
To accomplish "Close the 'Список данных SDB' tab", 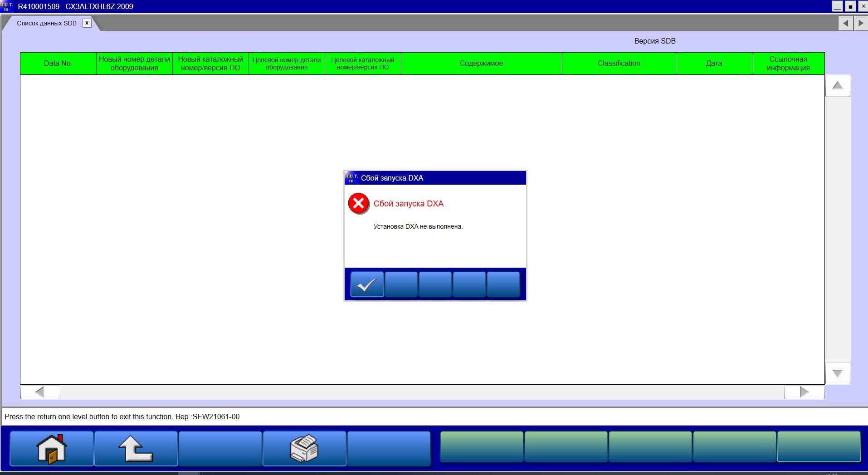I will [87, 23].
